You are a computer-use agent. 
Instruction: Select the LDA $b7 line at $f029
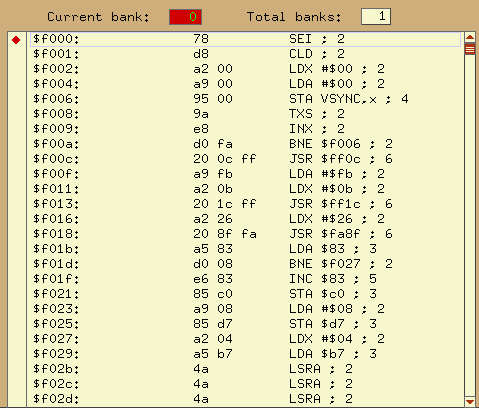coord(246,354)
